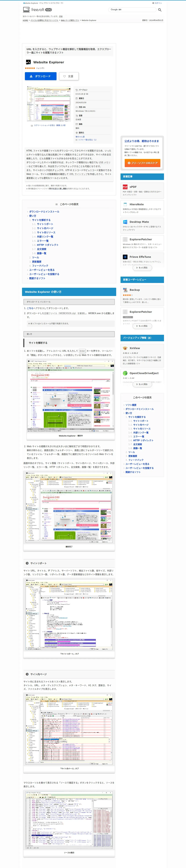This screenshot has height=868, width=186.
Task: Click ユーザーレビューを投稿する in the main 目次
Action: click(44, 274)
